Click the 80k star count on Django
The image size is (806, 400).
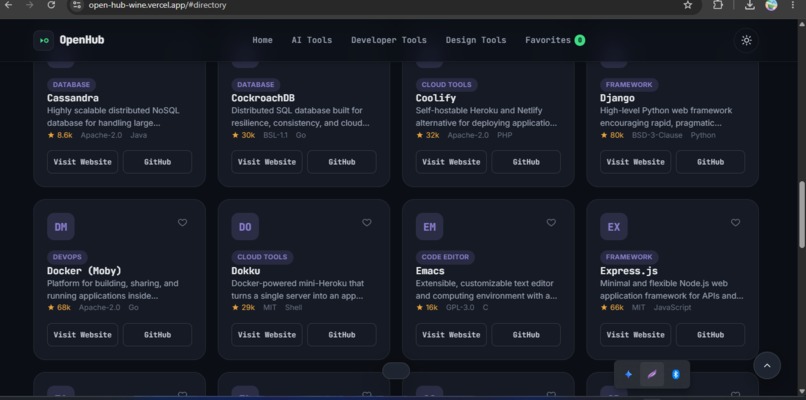[612, 135]
